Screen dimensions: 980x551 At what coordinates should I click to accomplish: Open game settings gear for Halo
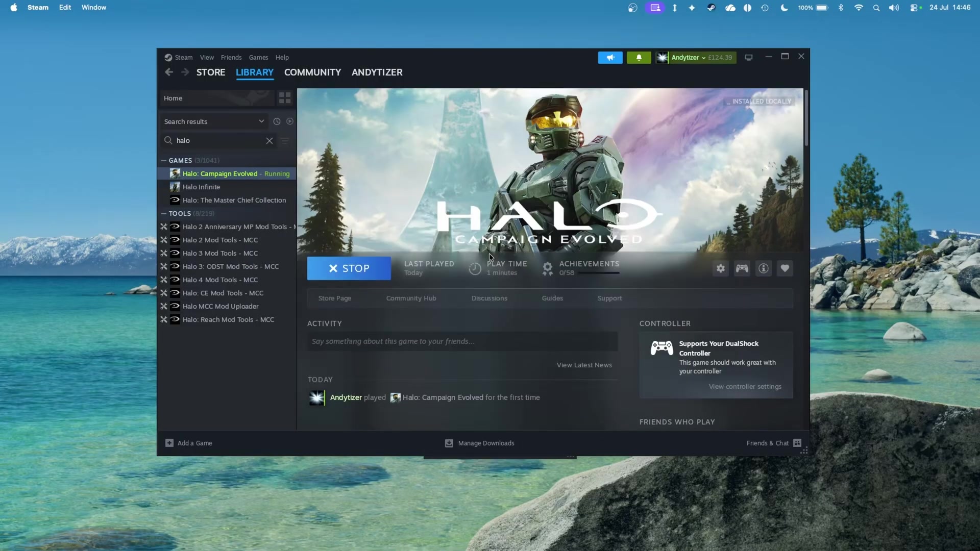coord(721,268)
